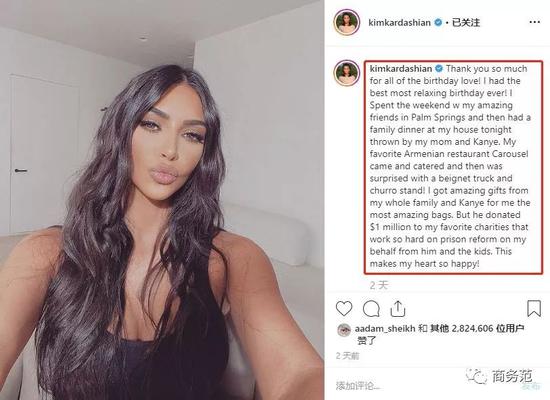The height and width of the screenshot is (400, 550).
Task: Like the post with the heart icon
Action: tap(344, 308)
